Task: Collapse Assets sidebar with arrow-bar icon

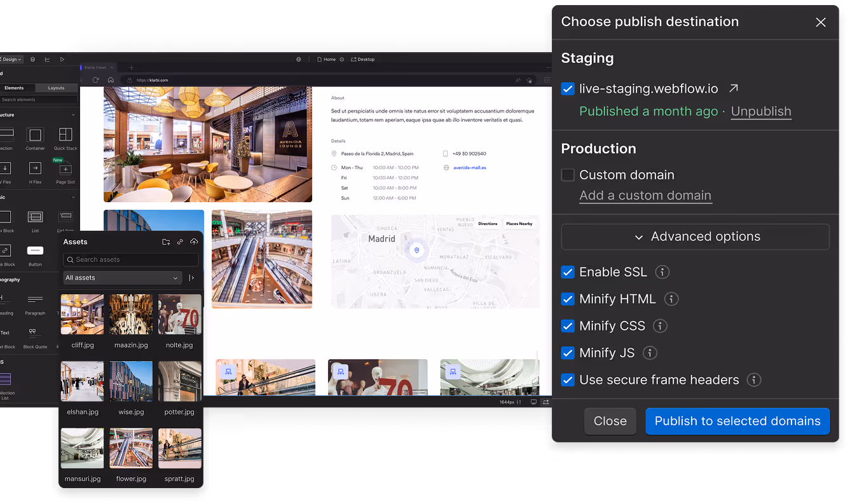Action: (x=192, y=278)
